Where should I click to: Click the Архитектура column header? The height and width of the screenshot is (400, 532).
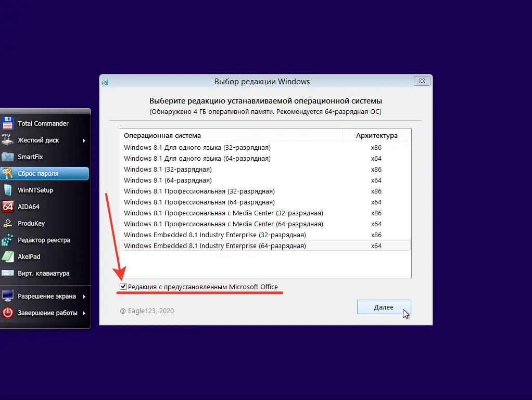pos(376,135)
